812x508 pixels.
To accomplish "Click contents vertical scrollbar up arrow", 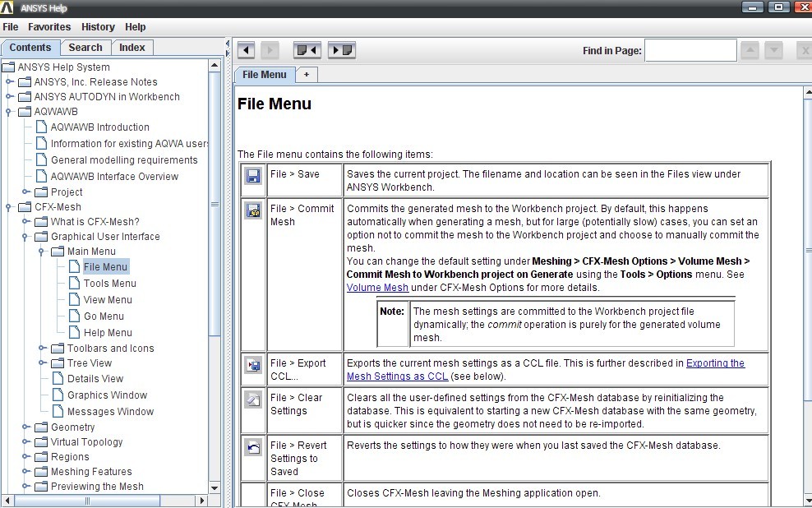I will 215,65.
